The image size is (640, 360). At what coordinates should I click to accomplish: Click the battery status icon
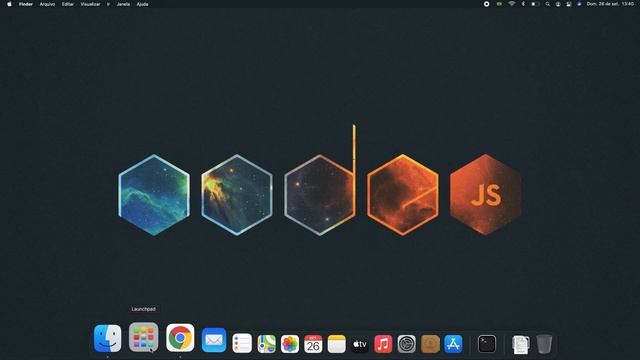point(535,4)
